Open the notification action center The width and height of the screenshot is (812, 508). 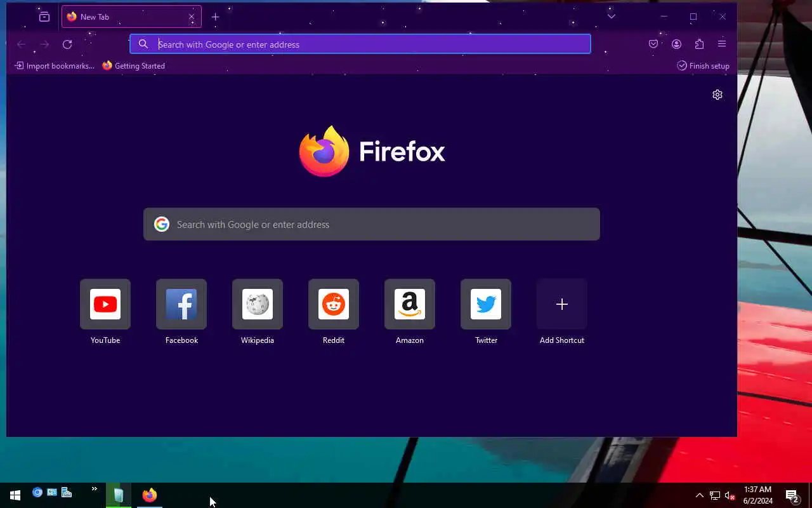(x=792, y=495)
